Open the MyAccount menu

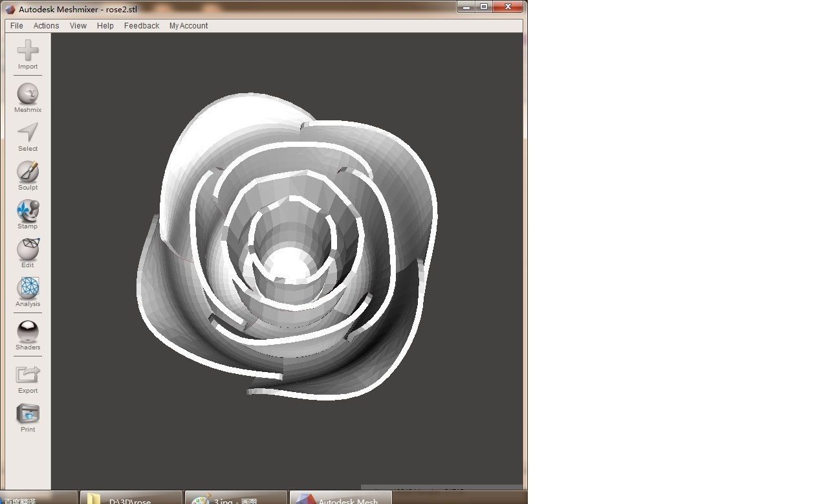[x=189, y=26]
